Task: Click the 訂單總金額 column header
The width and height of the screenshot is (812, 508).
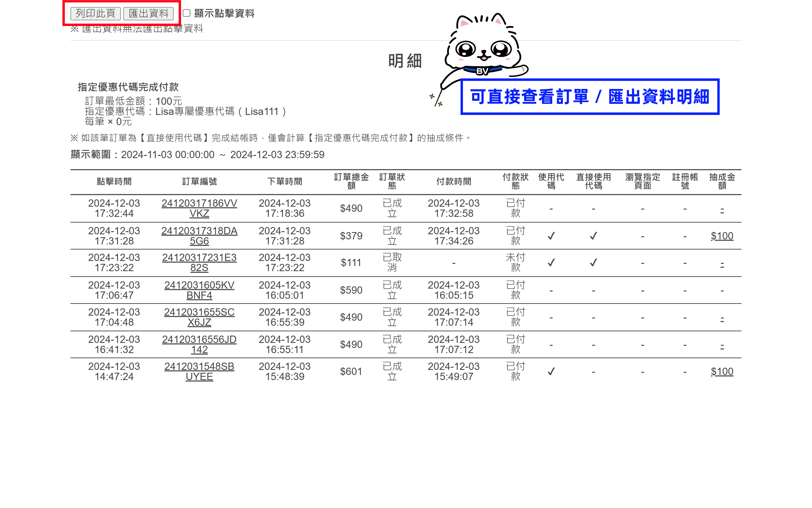Action: (351, 181)
